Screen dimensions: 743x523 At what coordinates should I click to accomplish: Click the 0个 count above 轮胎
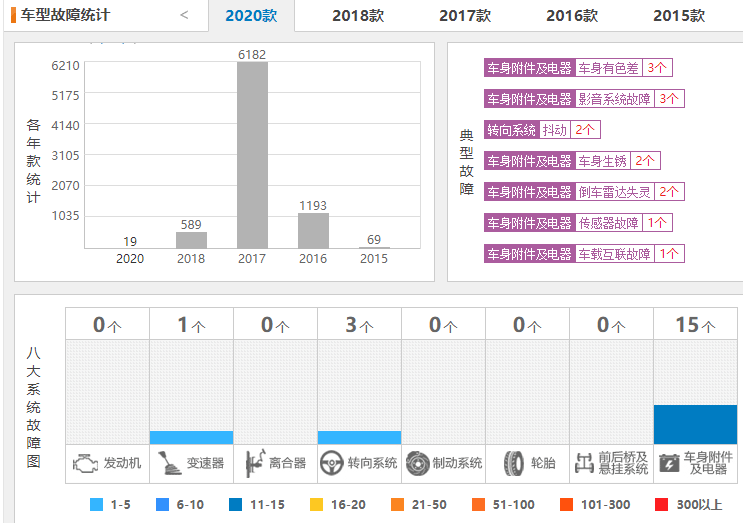pos(527,325)
